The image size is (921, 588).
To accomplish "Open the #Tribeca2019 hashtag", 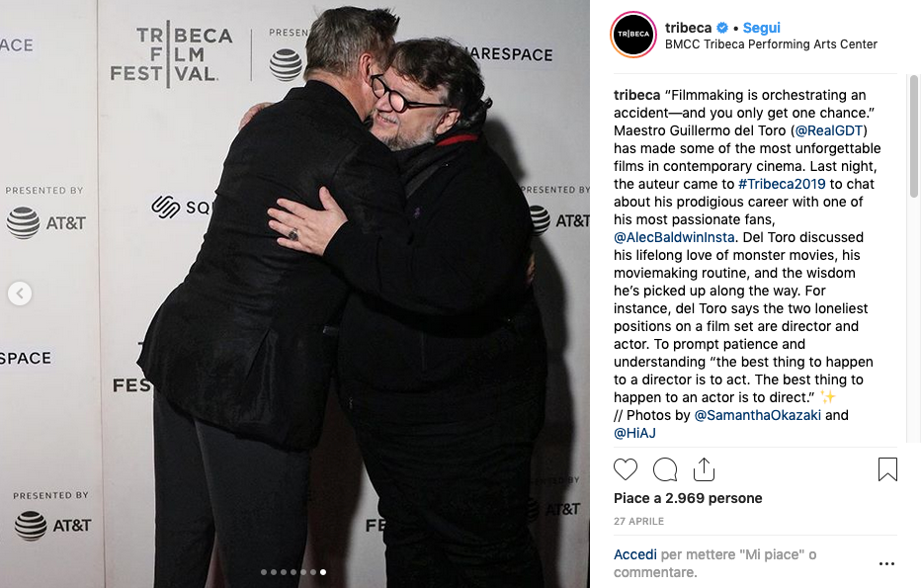I will 782,184.
